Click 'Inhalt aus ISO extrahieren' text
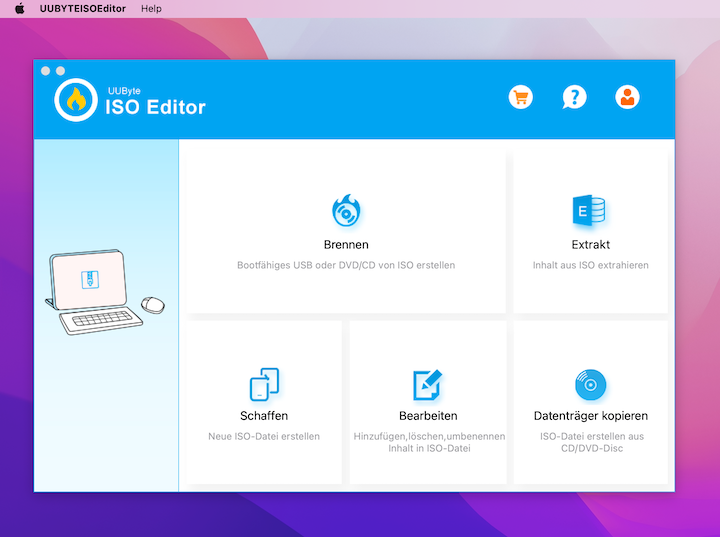This screenshot has width=720, height=537. pos(591,265)
